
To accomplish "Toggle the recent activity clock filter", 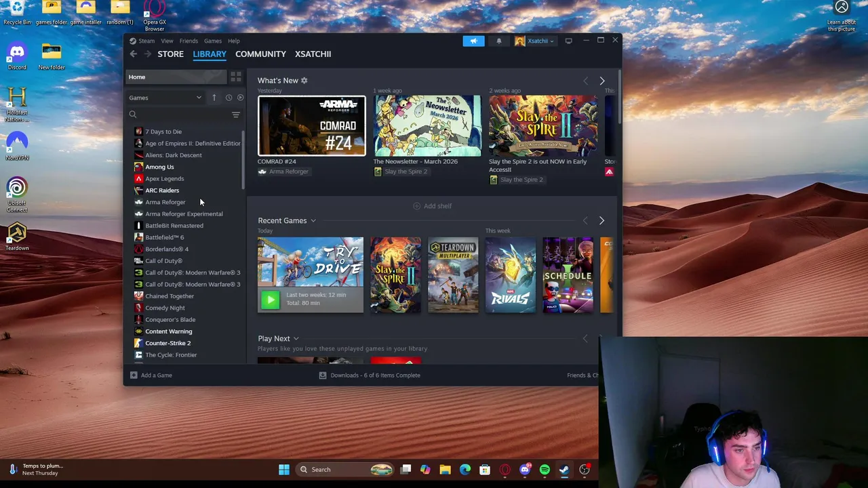I will [x=229, y=98].
